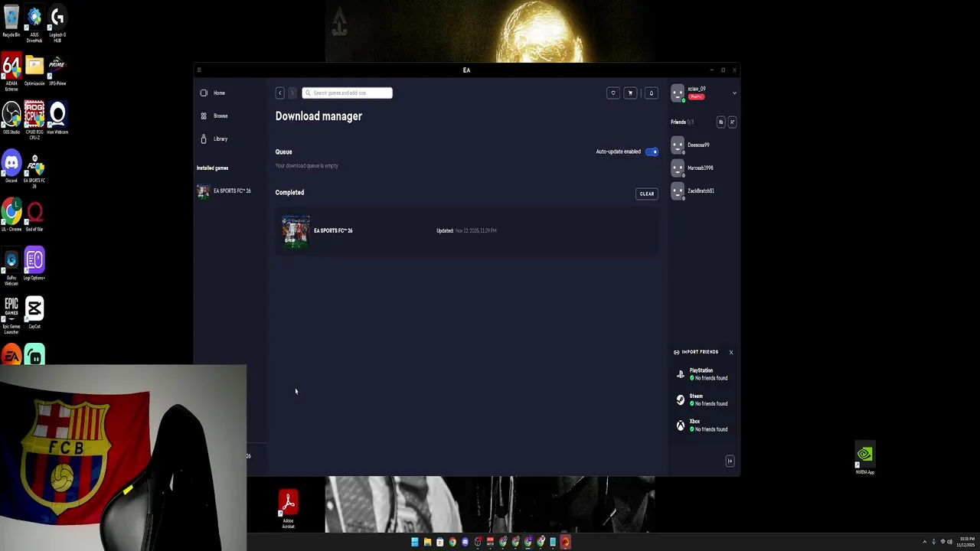The image size is (980, 551).
Task: Open the EA app hamburger menu
Action: (199, 70)
